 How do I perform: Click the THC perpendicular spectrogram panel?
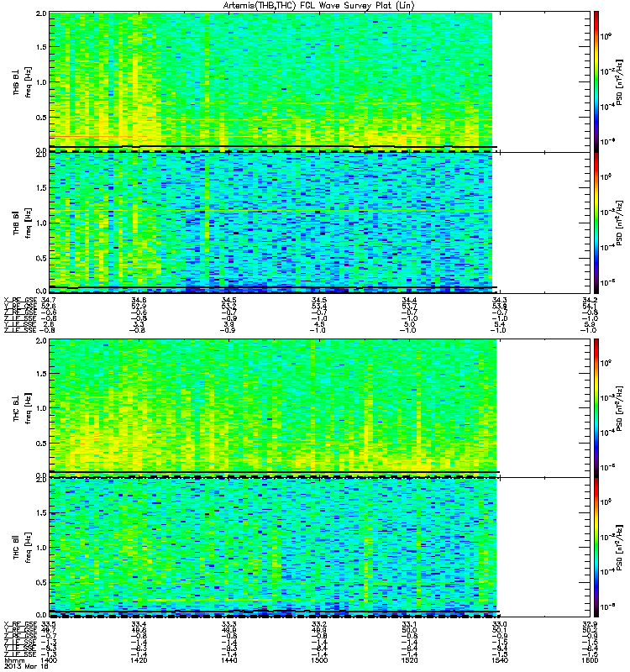point(320,408)
